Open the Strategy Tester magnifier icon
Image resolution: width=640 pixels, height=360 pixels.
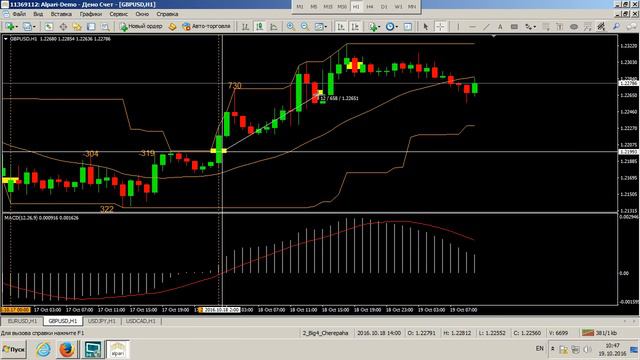[105, 27]
